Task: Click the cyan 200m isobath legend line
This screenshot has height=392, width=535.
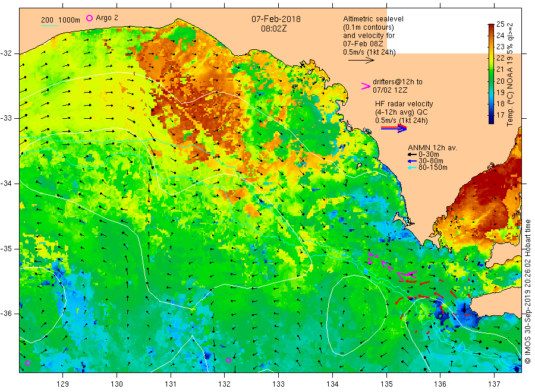Action: tap(49, 26)
